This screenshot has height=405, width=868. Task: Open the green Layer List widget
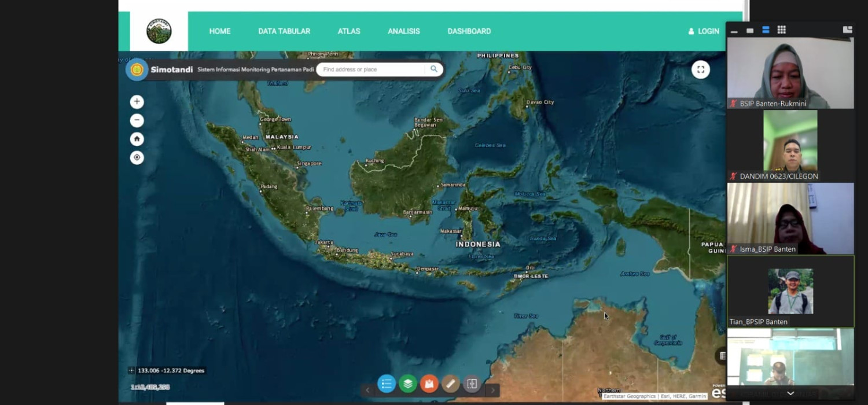click(408, 383)
